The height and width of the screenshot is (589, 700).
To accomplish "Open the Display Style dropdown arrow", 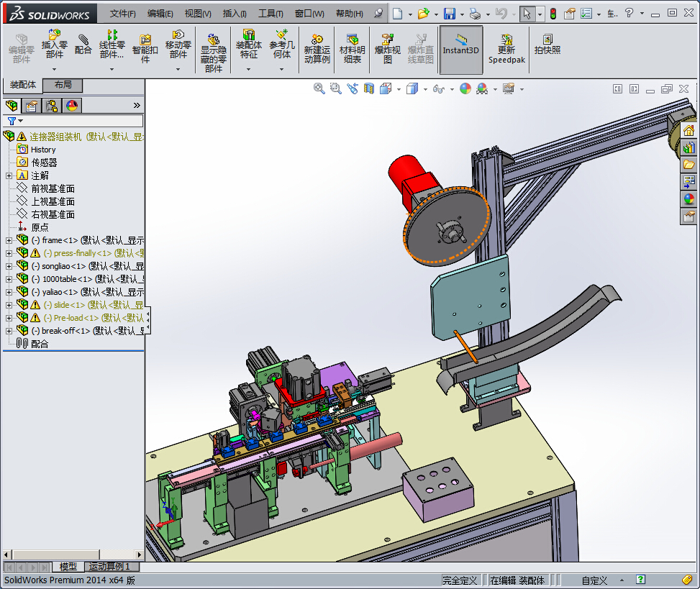I will pyautogui.click(x=425, y=89).
